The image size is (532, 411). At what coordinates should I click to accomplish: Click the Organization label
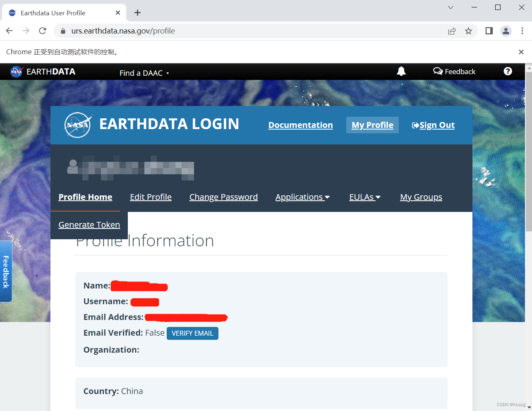pyautogui.click(x=111, y=350)
